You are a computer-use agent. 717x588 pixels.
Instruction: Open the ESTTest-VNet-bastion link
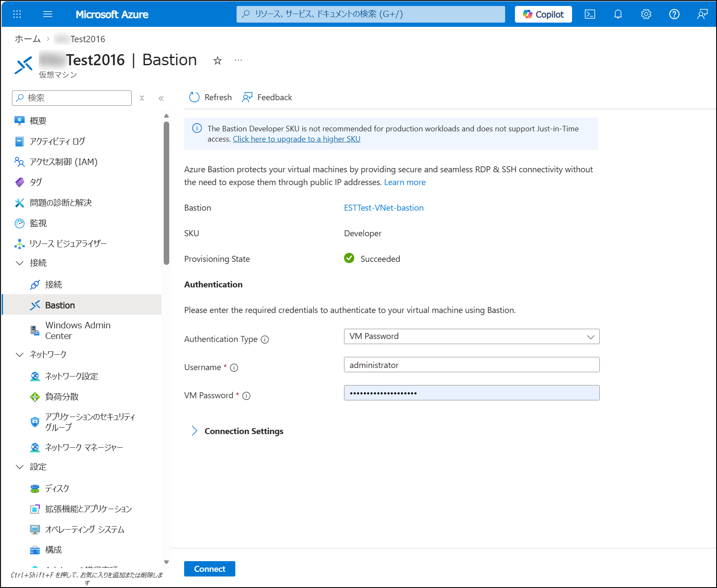pyautogui.click(x=384, y=208)
